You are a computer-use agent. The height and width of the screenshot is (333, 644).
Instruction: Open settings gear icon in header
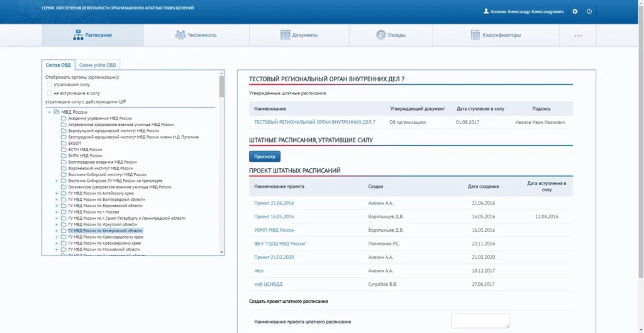click(x=575, y=11)
